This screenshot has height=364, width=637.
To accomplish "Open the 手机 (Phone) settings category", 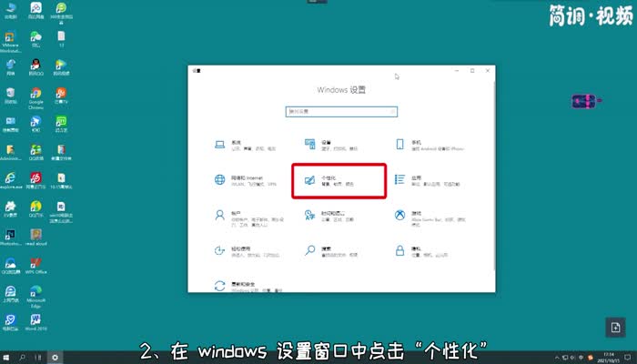I will [429, 145].
